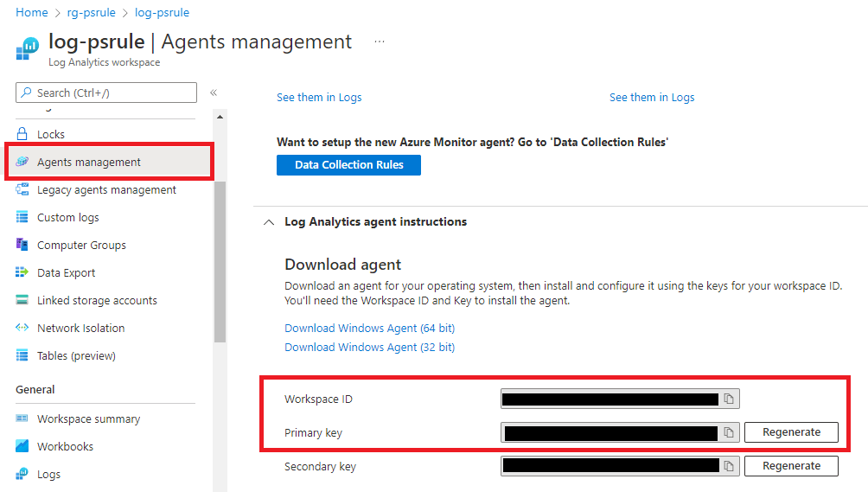This screenshot has width=868, height=492.
Task: Click the Workspace summary icon
Action: coord(22,419)
